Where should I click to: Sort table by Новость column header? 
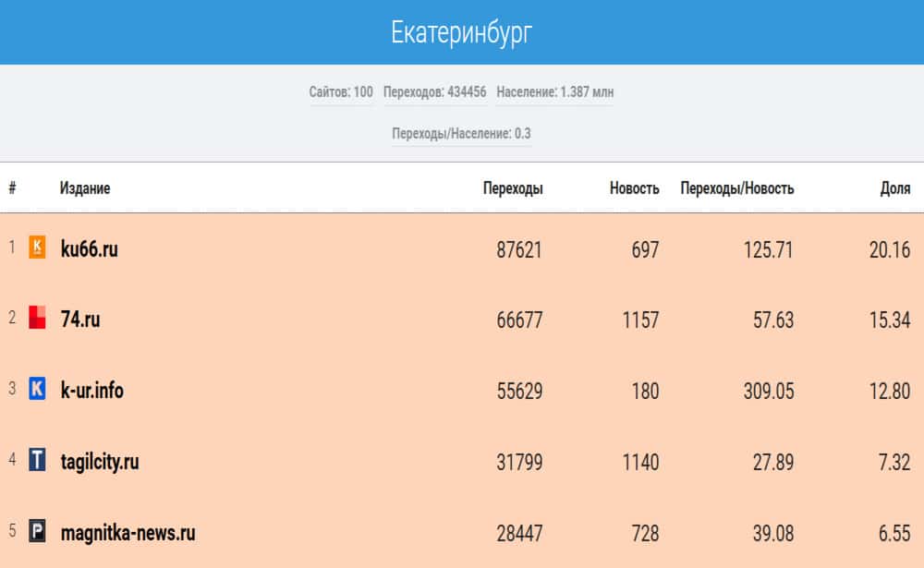pyautogui.click(x=634, y=188)
